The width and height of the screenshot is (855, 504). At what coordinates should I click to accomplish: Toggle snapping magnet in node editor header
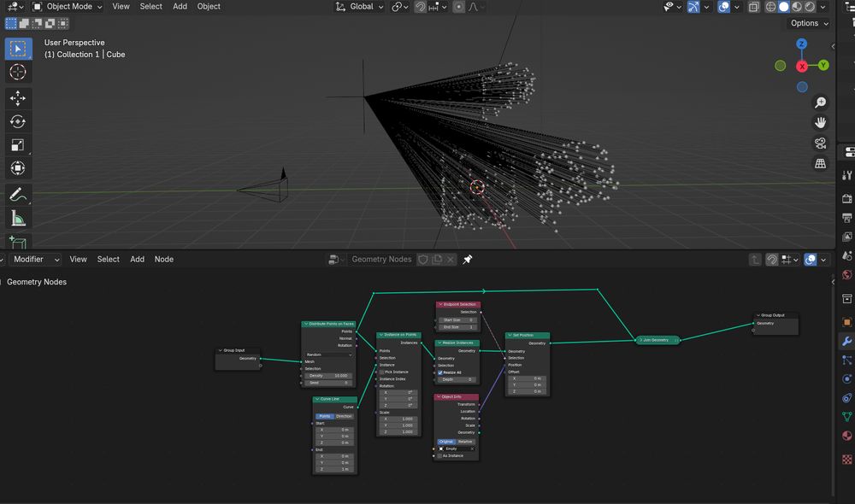771,260
